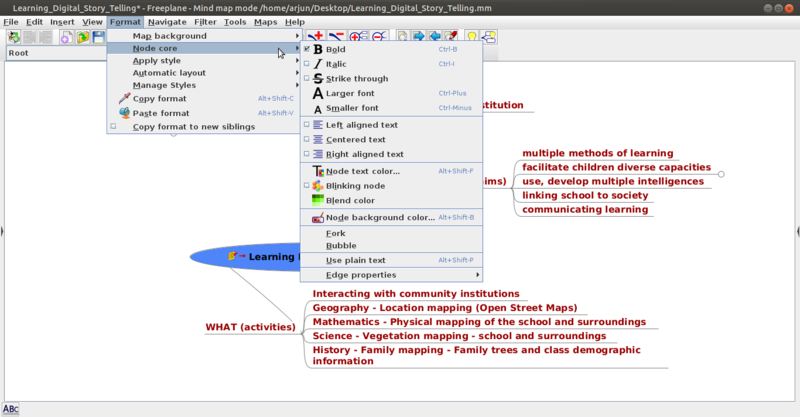Open Node text color picker
Screen dimensions: 800x417
(x=391, y=171)
